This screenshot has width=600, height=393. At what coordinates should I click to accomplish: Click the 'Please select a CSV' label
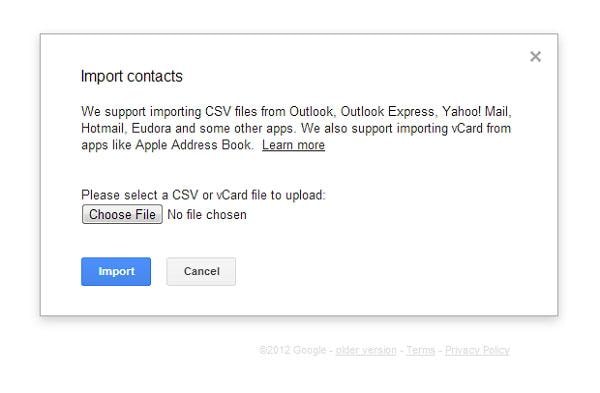coord(203,195)
